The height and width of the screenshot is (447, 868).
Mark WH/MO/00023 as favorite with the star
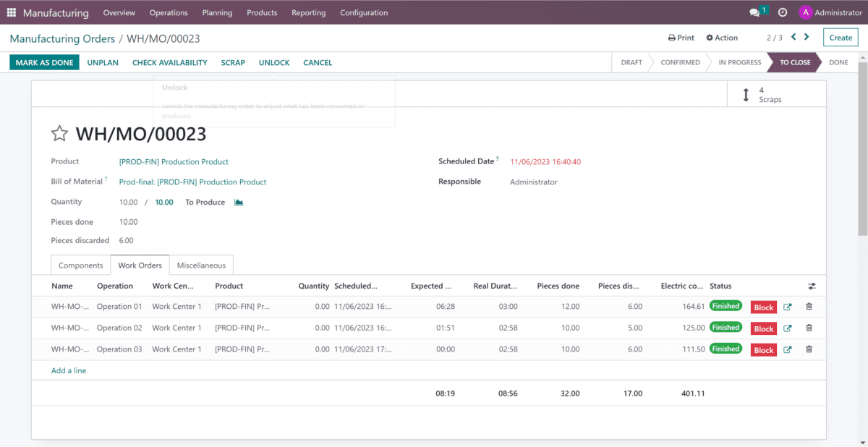coord(59,133)
